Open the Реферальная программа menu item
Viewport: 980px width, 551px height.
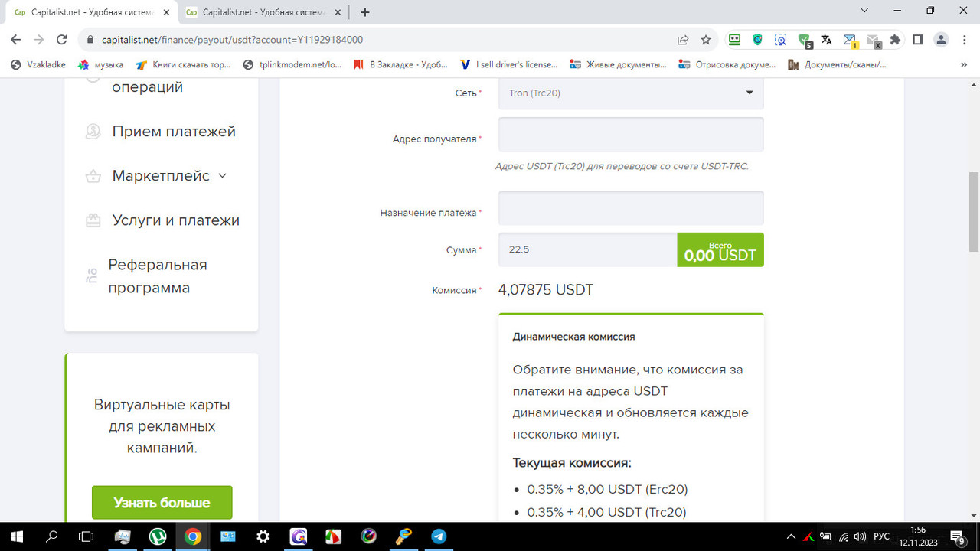coord(158,276)
